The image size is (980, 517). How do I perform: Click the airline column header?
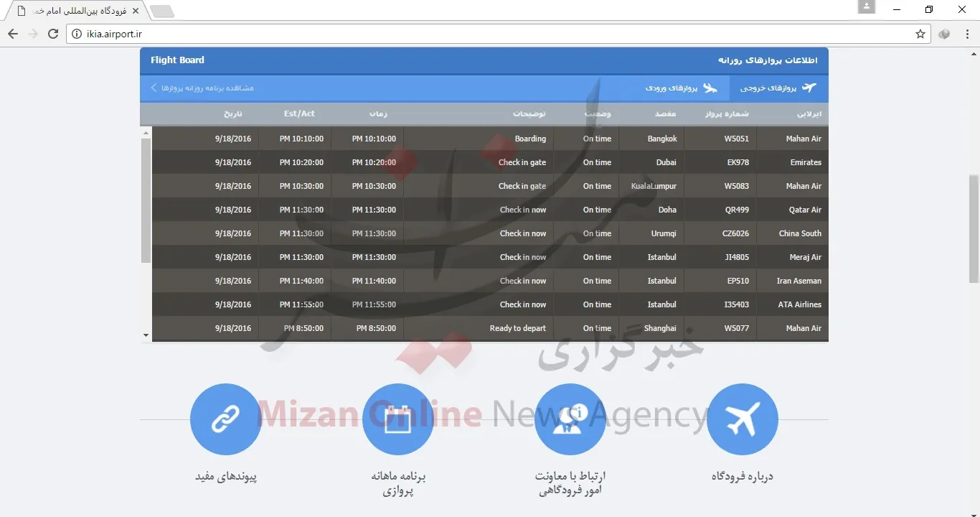tap(810, 113)
